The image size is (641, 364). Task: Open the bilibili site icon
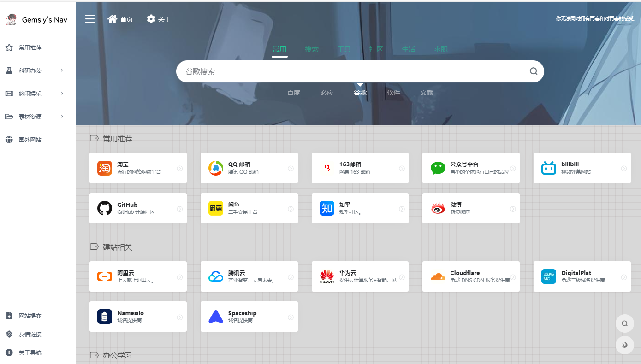click(549, 168)
